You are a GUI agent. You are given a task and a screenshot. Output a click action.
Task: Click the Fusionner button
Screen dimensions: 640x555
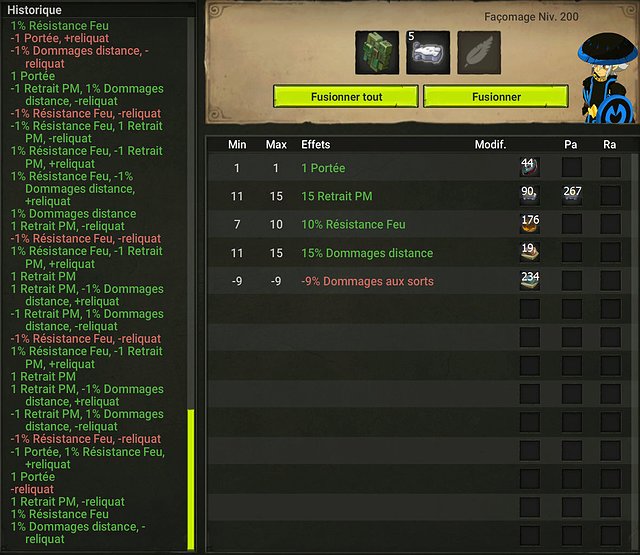click(496, 97)
